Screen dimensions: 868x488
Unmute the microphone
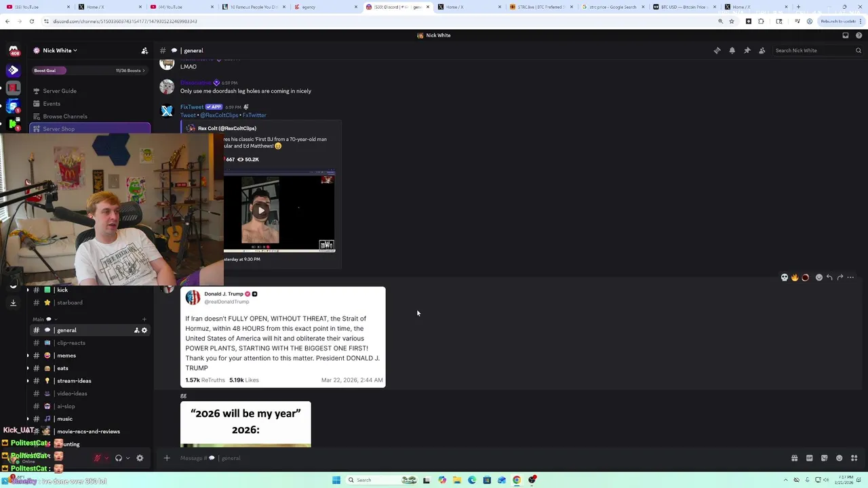pyautogui.click(x=97, y=458)
